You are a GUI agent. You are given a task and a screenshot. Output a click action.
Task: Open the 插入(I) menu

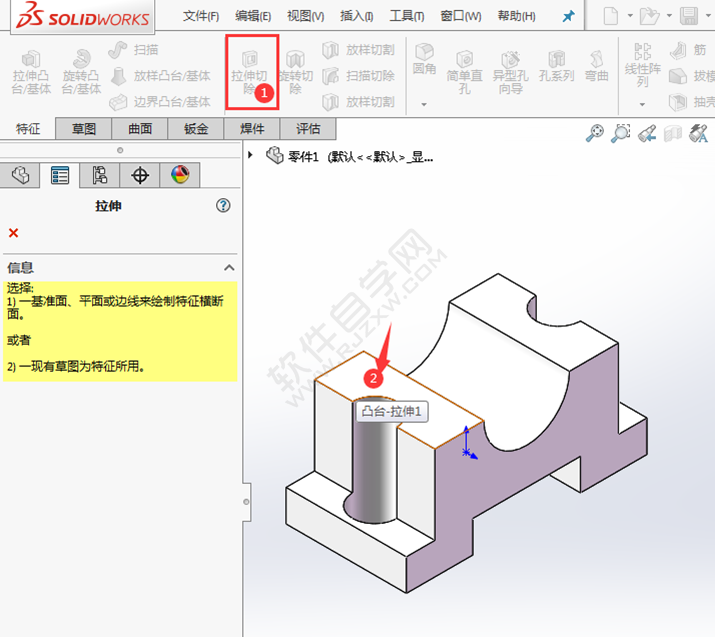coord(357,16)
